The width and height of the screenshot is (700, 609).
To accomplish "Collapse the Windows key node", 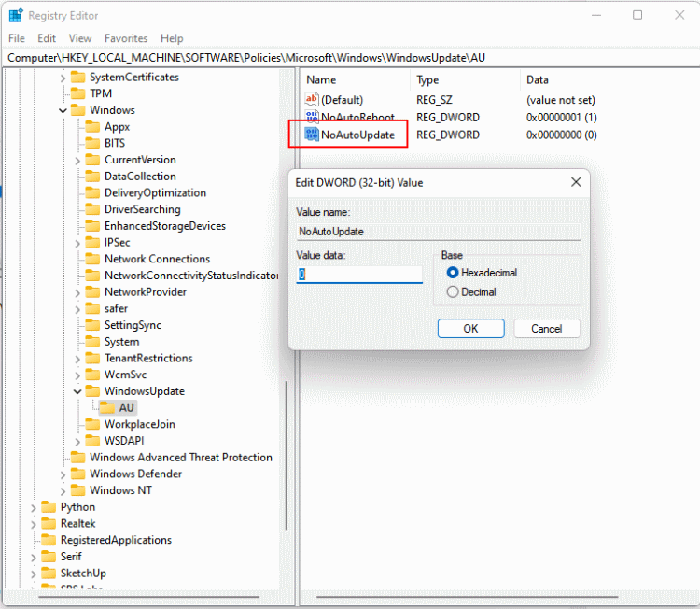I will (x=63, y=110).
